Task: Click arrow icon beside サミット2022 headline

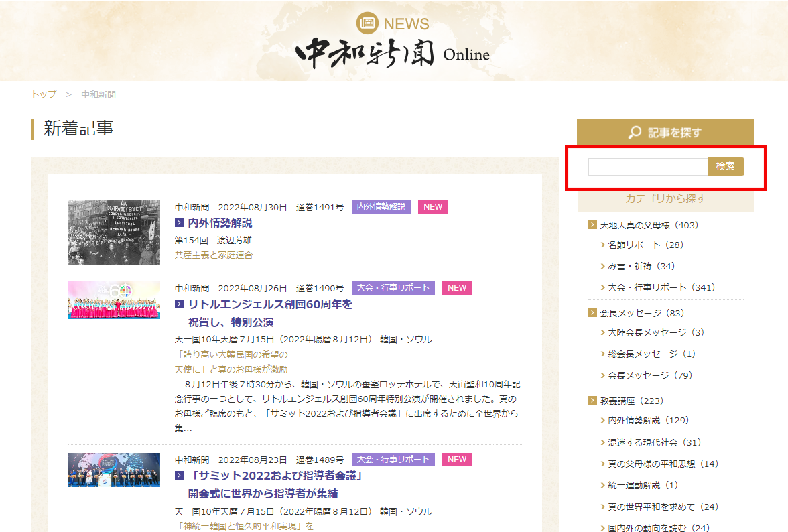Action: pos(179,475)
